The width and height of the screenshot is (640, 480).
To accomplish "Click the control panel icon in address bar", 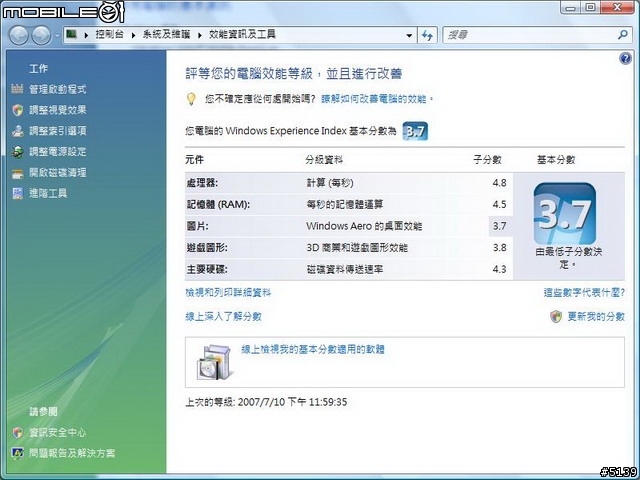I will [72, 34].
